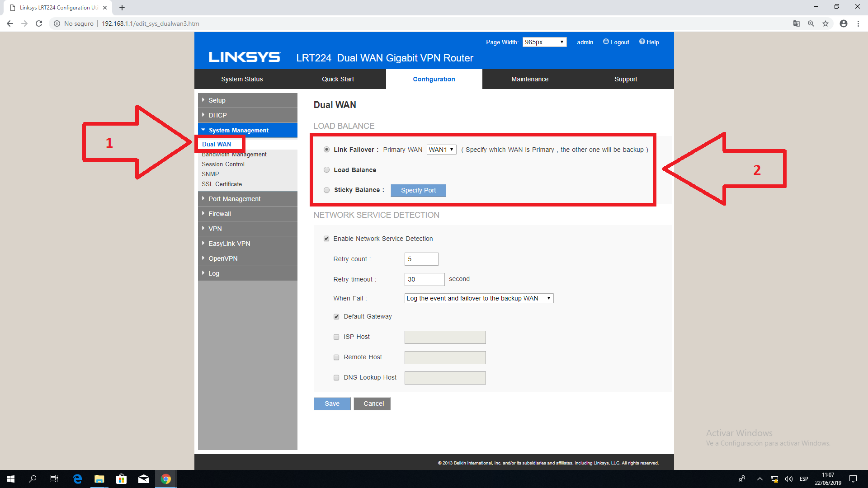Select Sticky Balance radio option
Screen dimensions: 868x488
pyautogui.click(x=326, y=190)
